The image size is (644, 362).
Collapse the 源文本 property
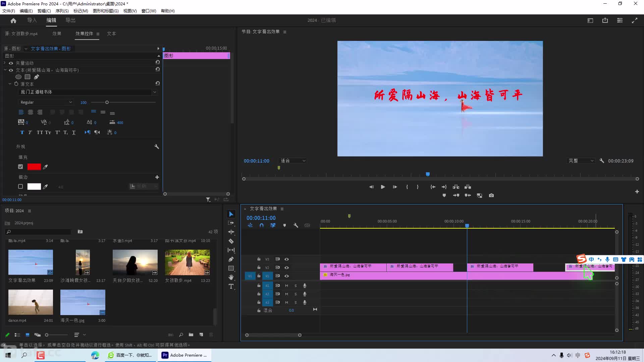coord(10,84)
